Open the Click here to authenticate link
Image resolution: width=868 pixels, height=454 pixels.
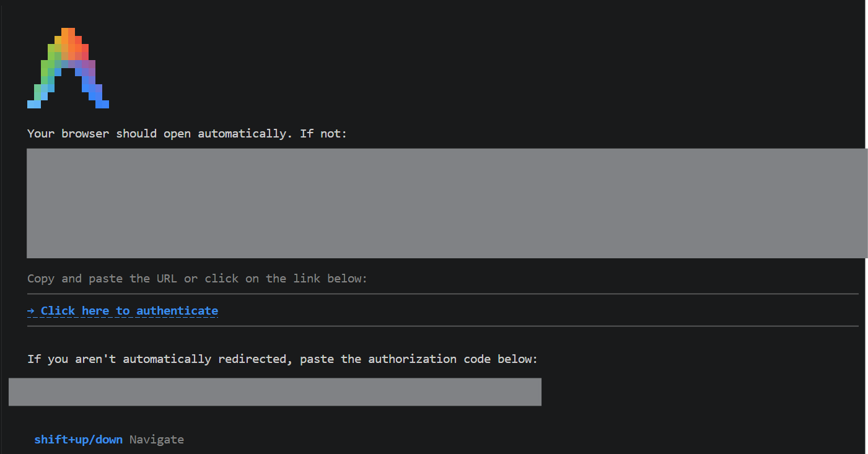tap(123, 311)
